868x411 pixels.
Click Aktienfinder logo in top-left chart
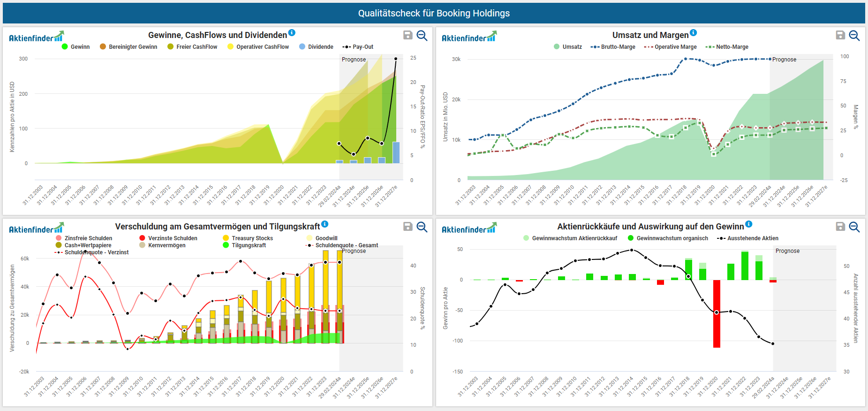(x=36, y=37)
